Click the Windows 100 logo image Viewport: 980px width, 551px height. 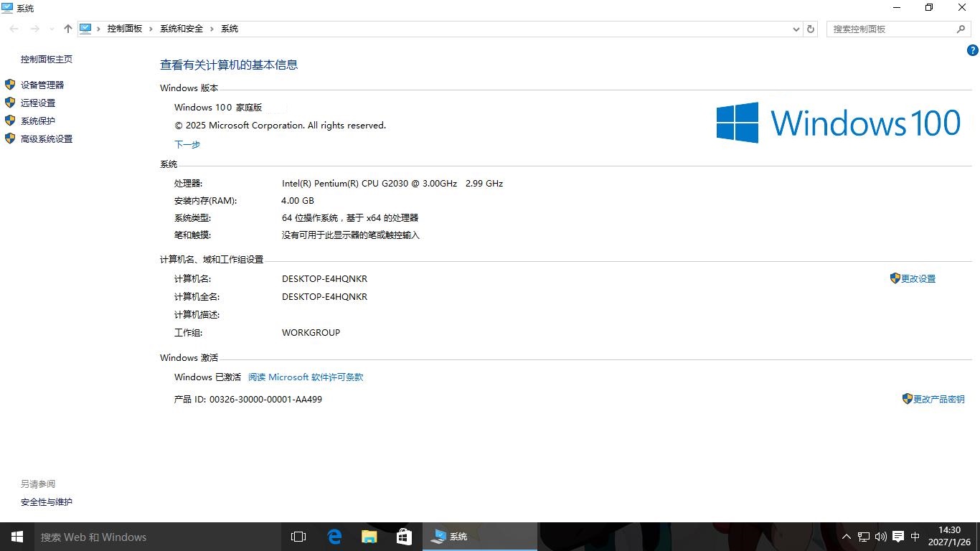tap(838, 123)
